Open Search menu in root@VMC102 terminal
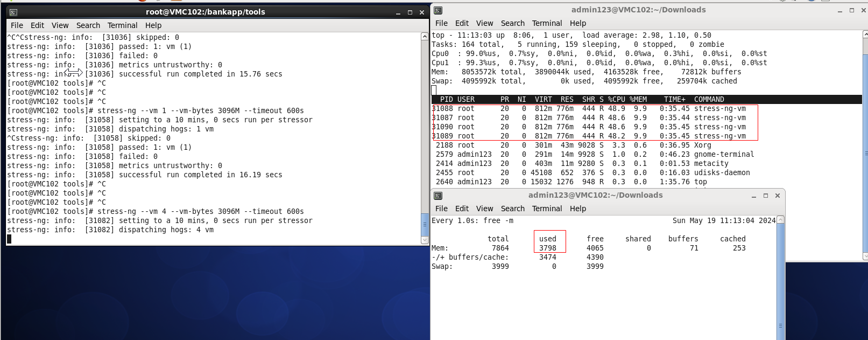The height and width of the screenshot is (340, 868). (88, 25)
